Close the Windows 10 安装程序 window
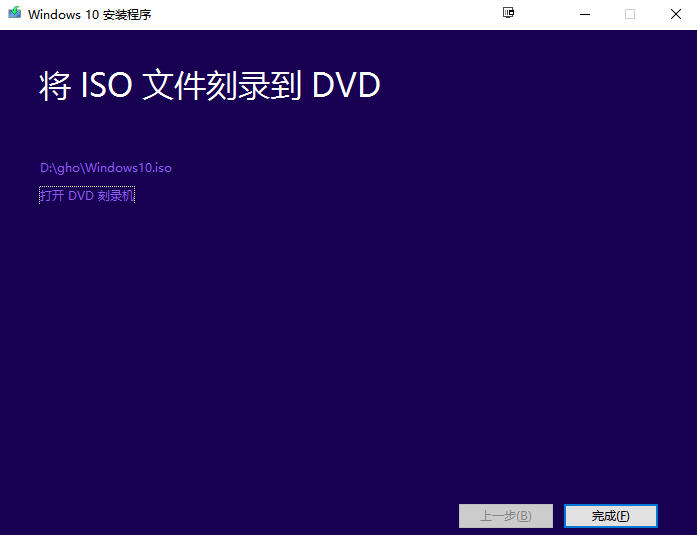Screen dimensions: 697x535 (x=676, y=14)
